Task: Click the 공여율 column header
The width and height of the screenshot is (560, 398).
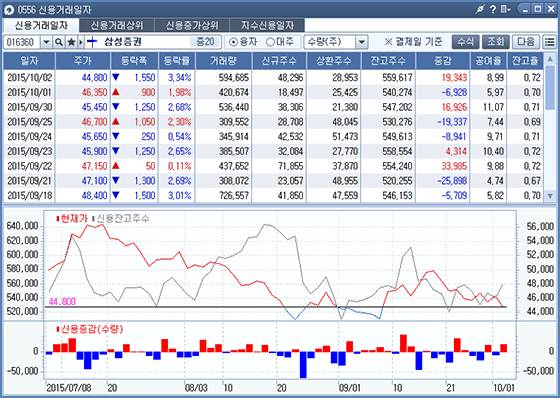Action: tap(488, 61)
